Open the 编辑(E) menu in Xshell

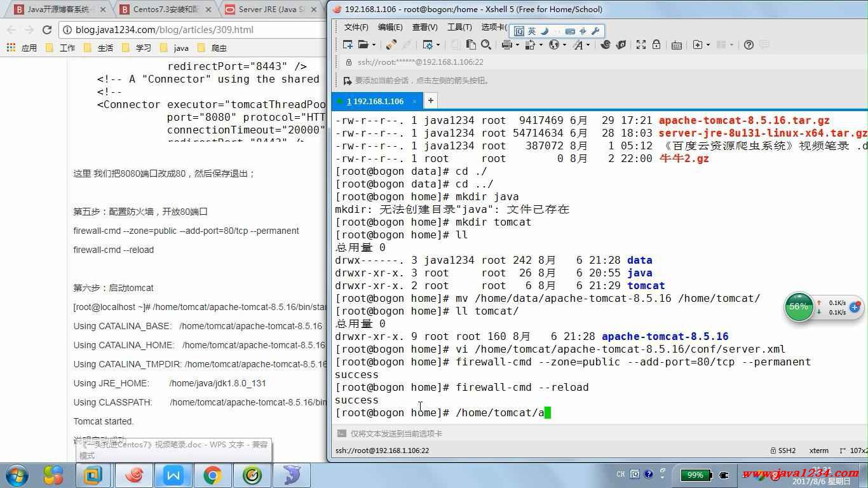(x=390, y=27)
